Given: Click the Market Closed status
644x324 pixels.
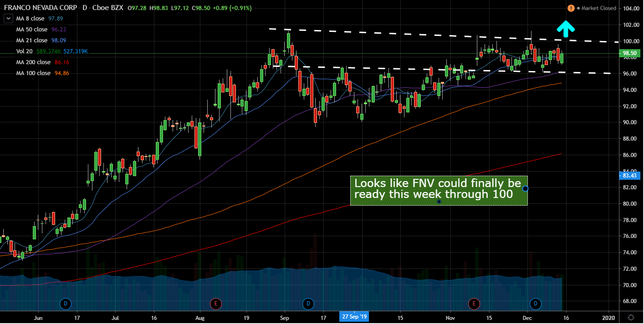Looking at the screenshot, I should pos(598,8).
